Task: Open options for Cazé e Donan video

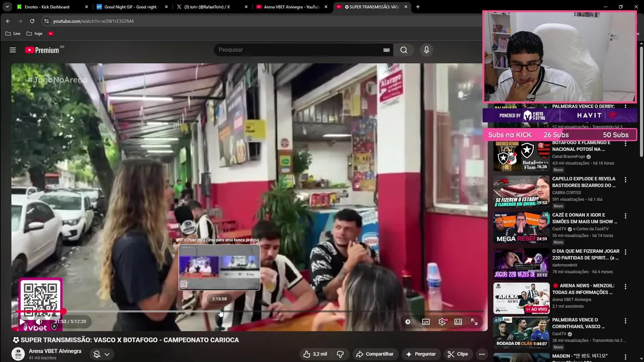Action: (x=625, y=216)
